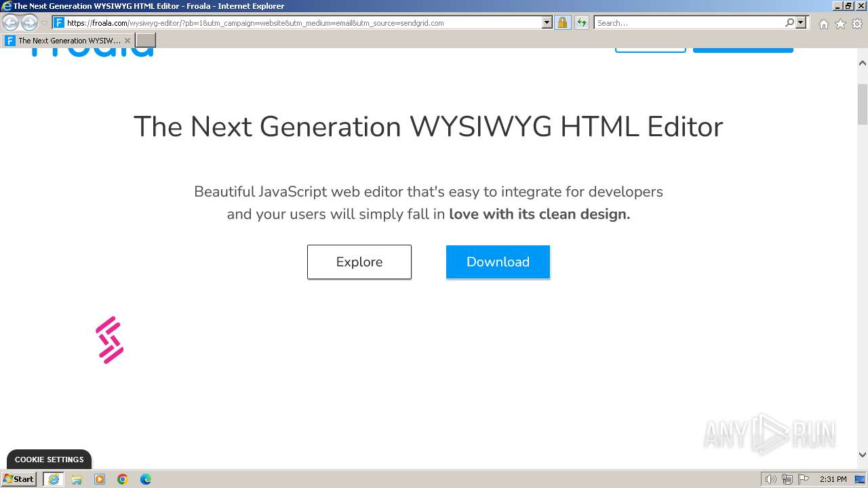The height and width of the screenshot is (488, 868).
Task: Click the Explore button
Action: pyautogui.click(x=359, y=262)
